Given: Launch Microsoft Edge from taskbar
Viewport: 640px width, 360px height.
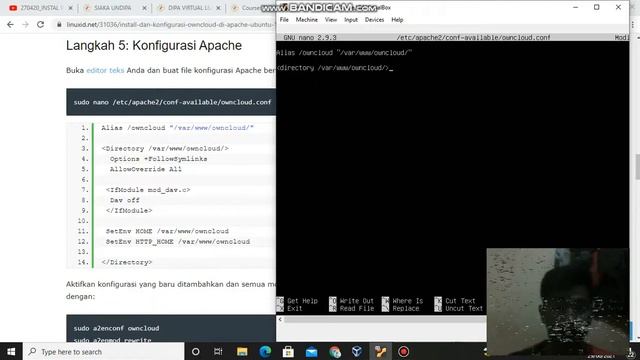Looking at the screenshot, I should click(265, 351).
